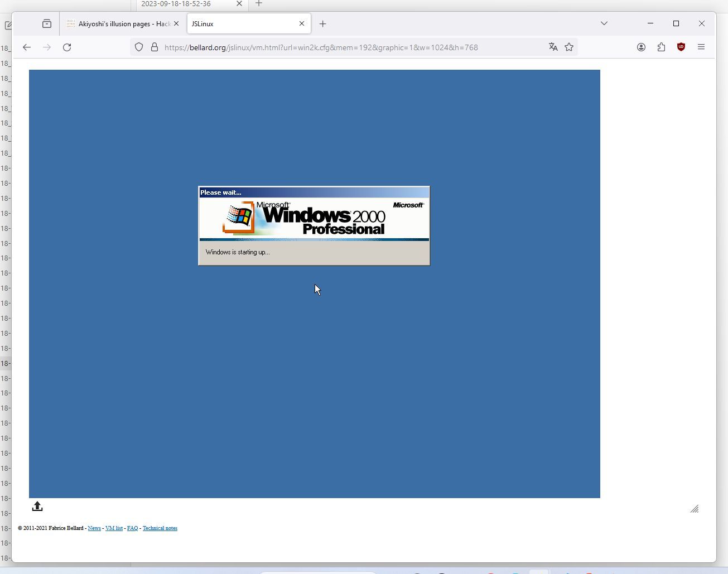Click the Firefox back arrow button
Image resolution: width=728 pixels, height=574 pixels.
tap(27, 47)
